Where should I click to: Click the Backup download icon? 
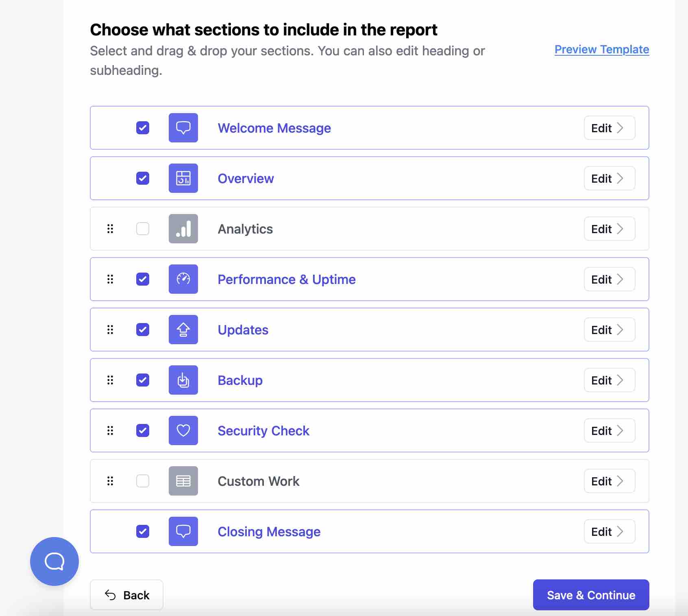click(x=183, y=380)
